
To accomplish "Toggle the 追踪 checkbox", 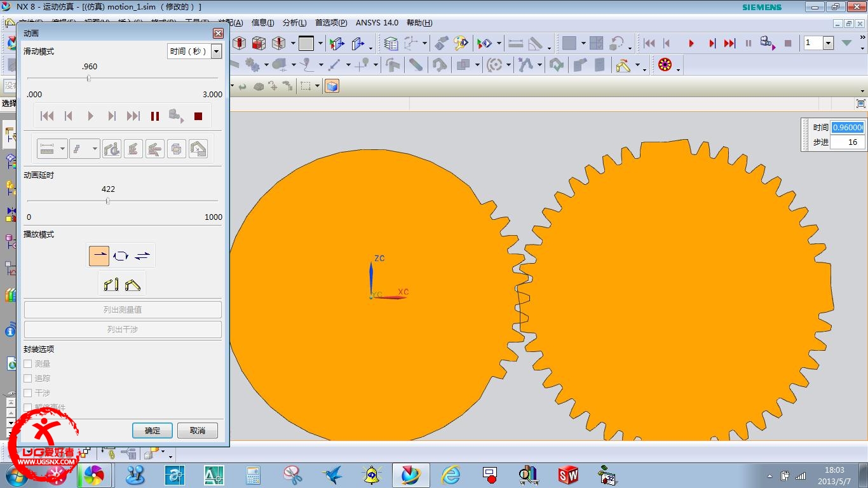I will pos(28,379).
